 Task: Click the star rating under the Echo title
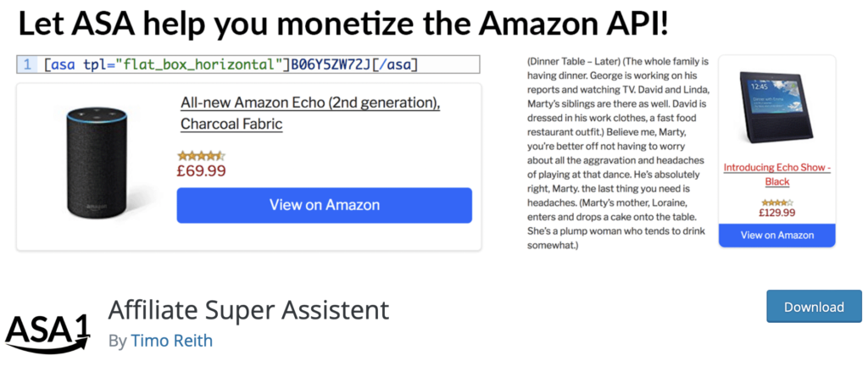click(201, 156)
